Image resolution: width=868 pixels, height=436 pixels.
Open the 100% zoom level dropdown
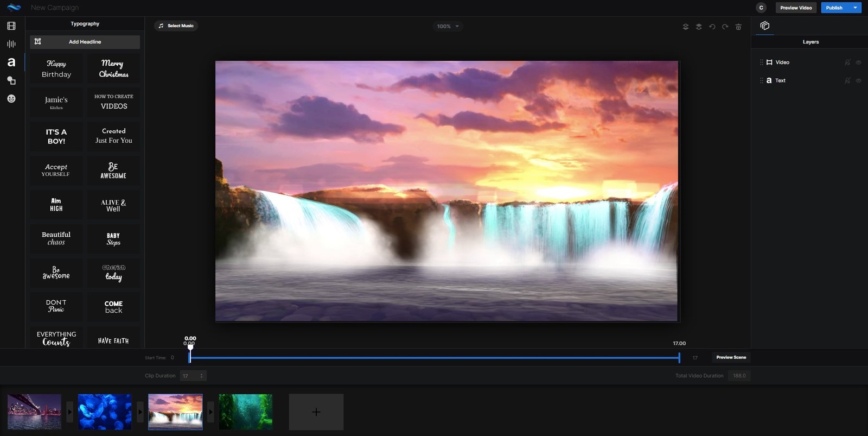click(448, 26)
